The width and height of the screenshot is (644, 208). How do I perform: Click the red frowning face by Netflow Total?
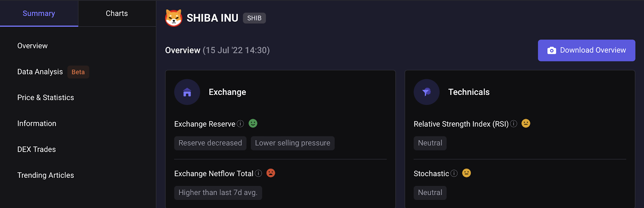pyautogui.click(x=271, y=173)
